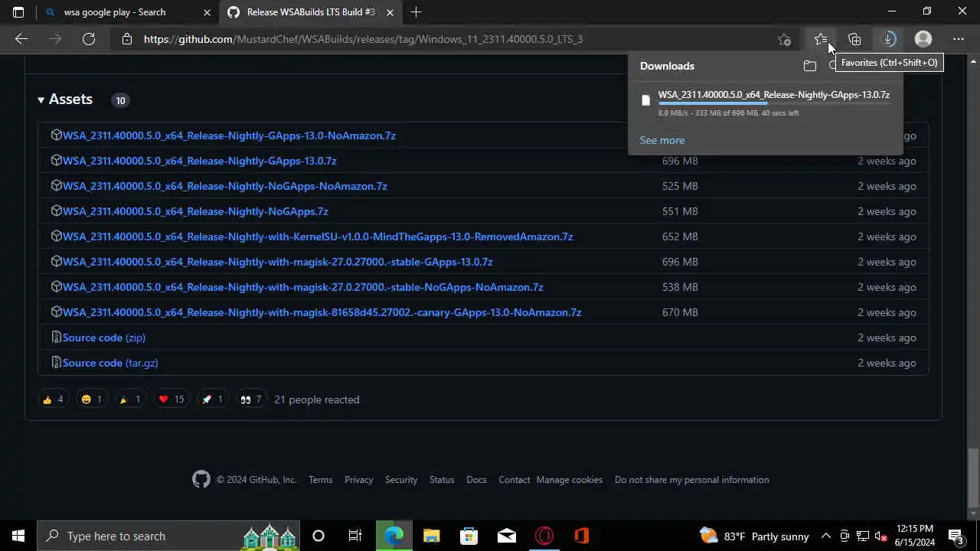Open Cortana circle icon on taskbar
The width and height of the screenshot is (980, 551).
coord(318,536)
